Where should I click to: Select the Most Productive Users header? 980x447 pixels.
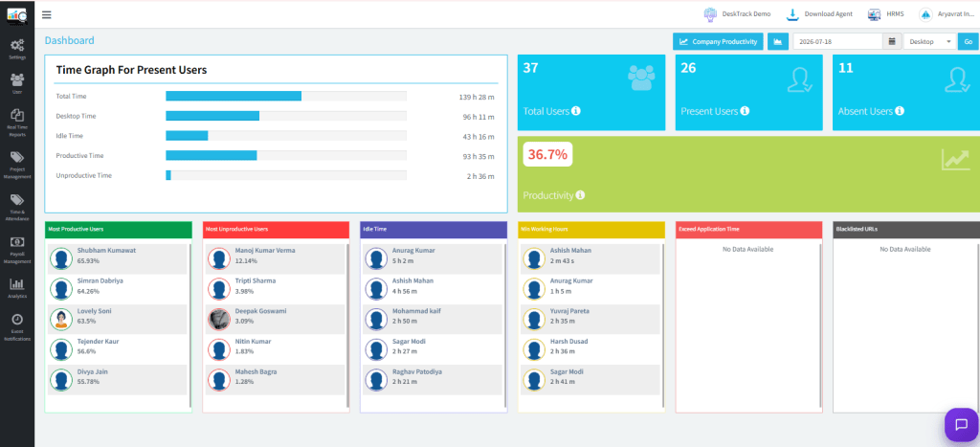(118, 230)
